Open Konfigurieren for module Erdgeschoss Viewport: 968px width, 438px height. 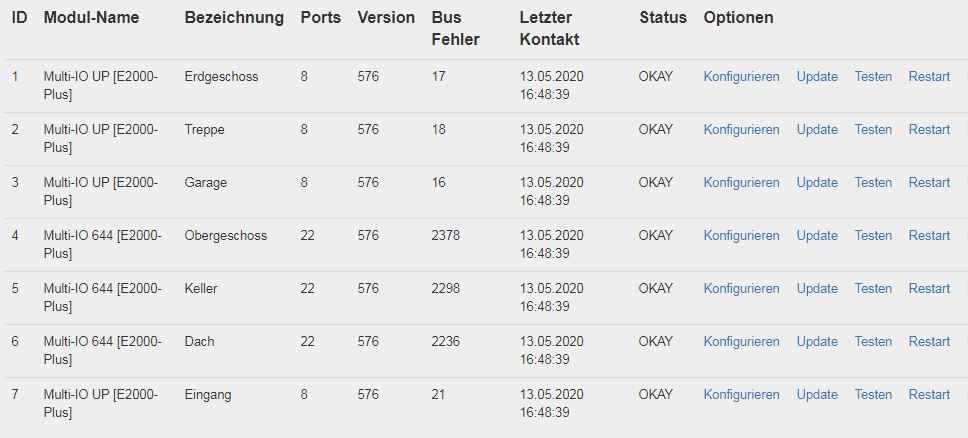tap(741, 77)
